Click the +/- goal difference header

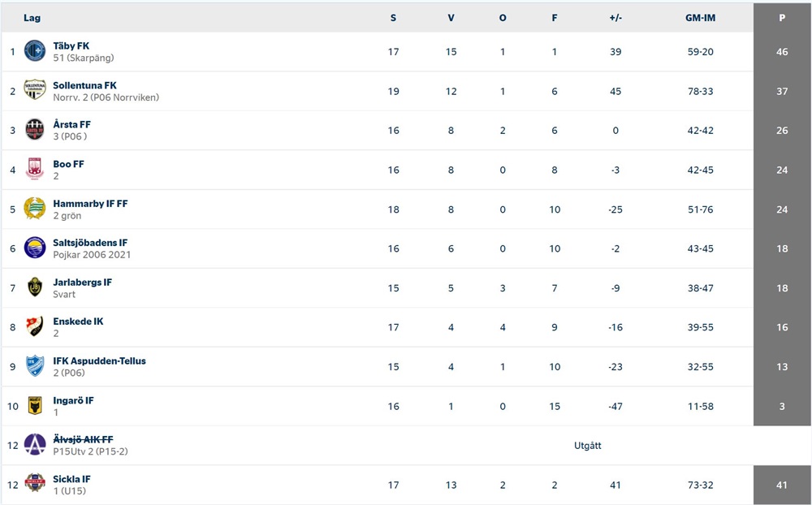pyautogui.click(x=615, y=18)
